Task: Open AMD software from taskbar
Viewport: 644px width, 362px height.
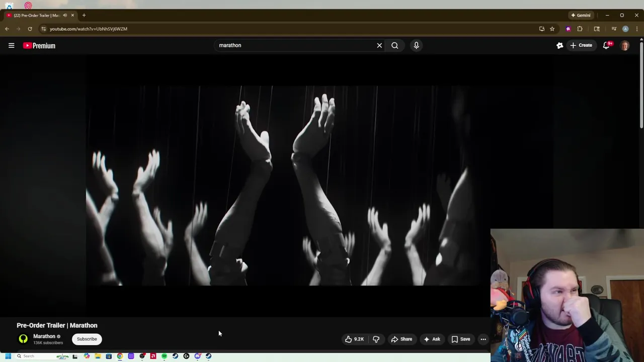Action: pos(153,356)
